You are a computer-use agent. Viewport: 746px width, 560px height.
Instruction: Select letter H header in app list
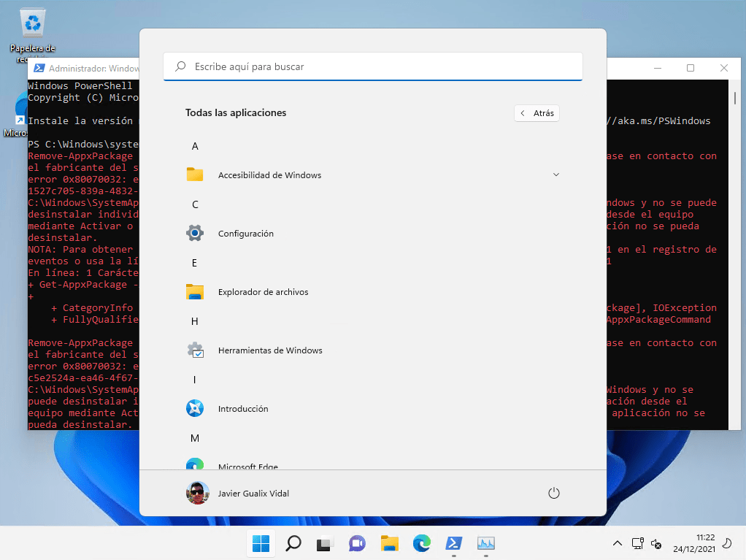[195, 321]
